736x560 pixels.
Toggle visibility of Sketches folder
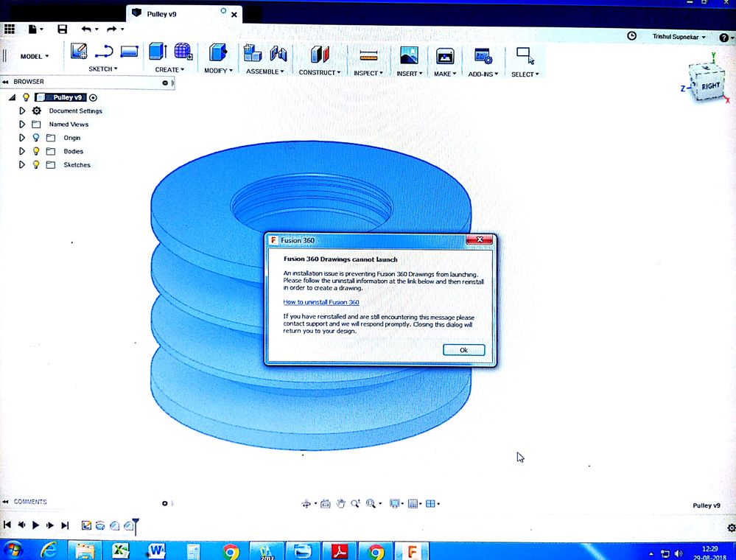click(x=35, y=165)
